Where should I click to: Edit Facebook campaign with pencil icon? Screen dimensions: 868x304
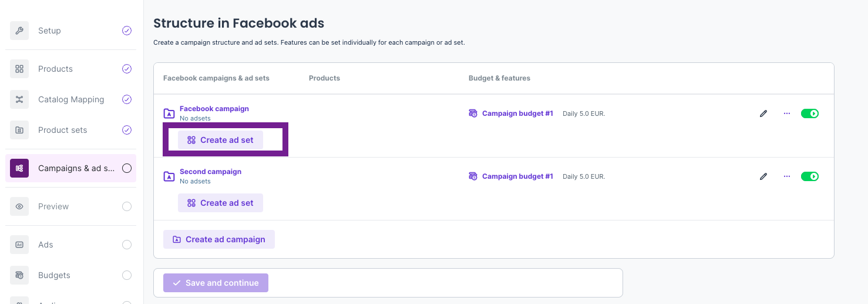click(763, 113)
